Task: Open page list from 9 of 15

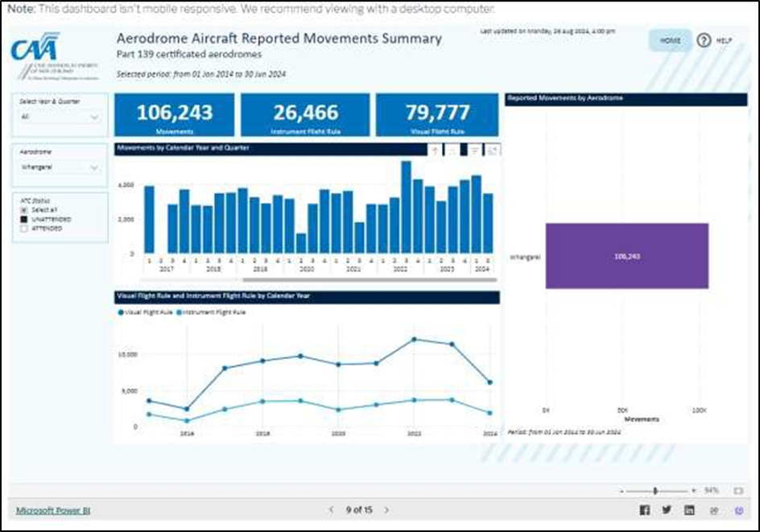Action: point(358,509)
